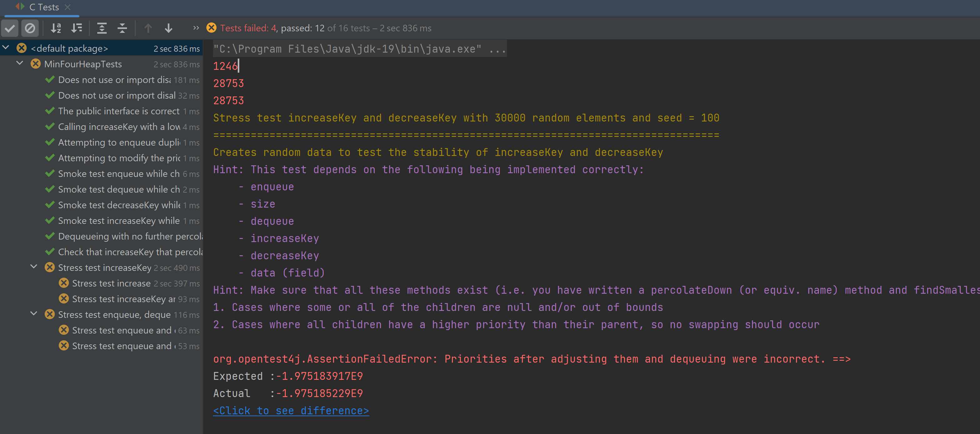This screenshot has height=434, width=980.
Task: Close the C Tests tab
Action: coord(68,7)
